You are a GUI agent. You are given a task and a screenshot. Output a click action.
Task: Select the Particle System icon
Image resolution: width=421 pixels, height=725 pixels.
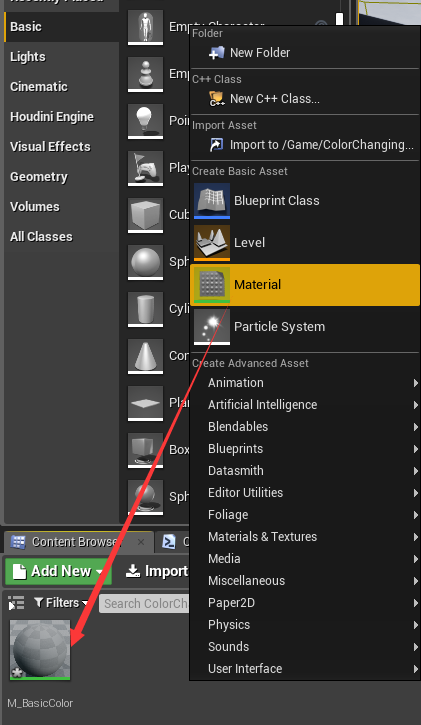pyautogui.click(x=212, y=327)
